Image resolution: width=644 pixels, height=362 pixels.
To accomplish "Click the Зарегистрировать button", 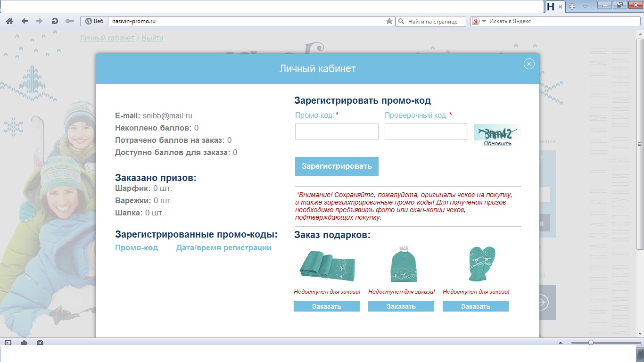I will (337, 166).
